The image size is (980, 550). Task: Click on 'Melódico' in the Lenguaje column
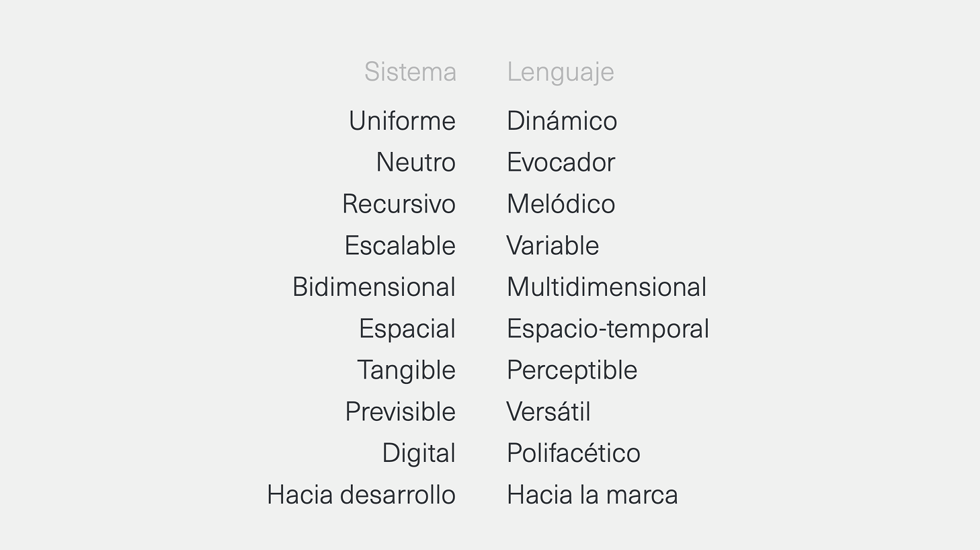(561, 204)
